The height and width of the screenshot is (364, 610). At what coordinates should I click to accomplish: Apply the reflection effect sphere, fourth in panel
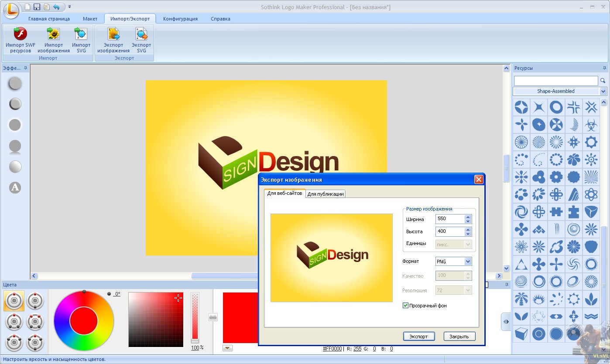pyautogui.click(x=15, y=146)
